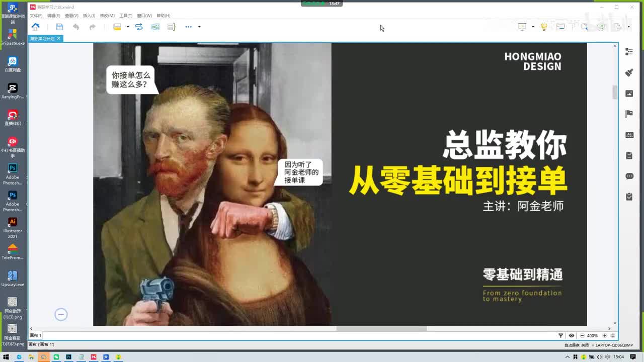
Task: Click the Brainstorming lightbulb icon
Action: [x=544, y=27]
